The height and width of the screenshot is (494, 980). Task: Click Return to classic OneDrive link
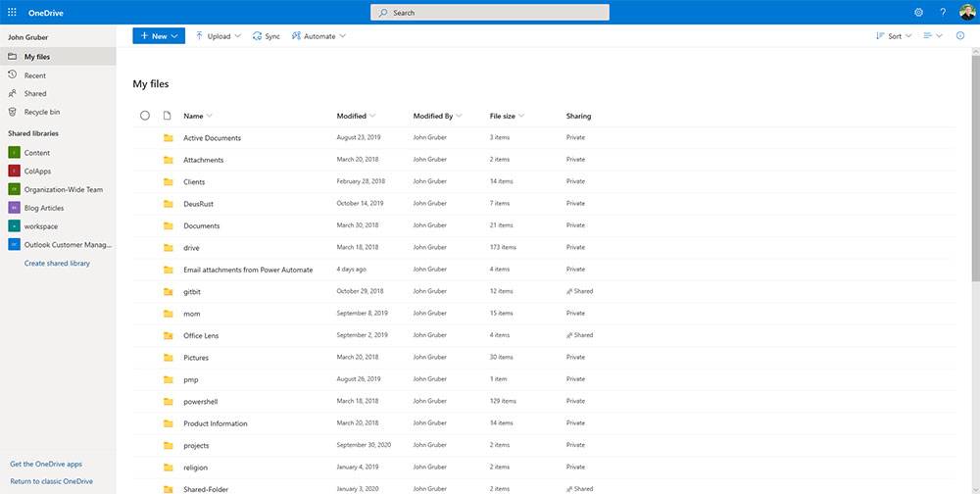pyautogui.click(x=51, y=481)
